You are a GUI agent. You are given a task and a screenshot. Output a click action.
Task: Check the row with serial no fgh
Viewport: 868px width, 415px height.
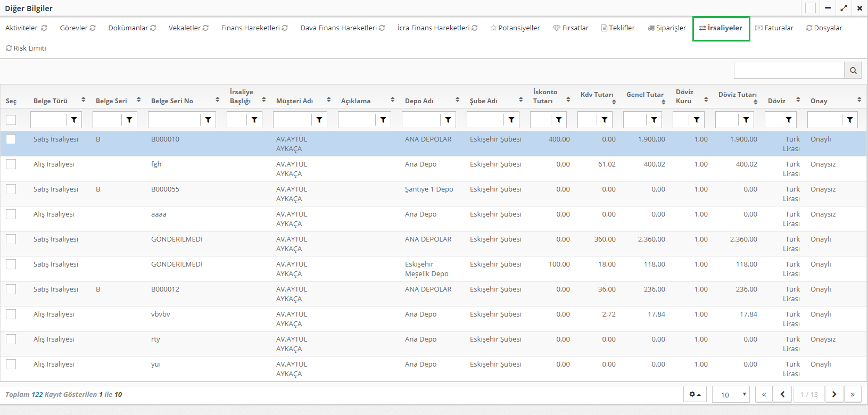pos(11,164)
